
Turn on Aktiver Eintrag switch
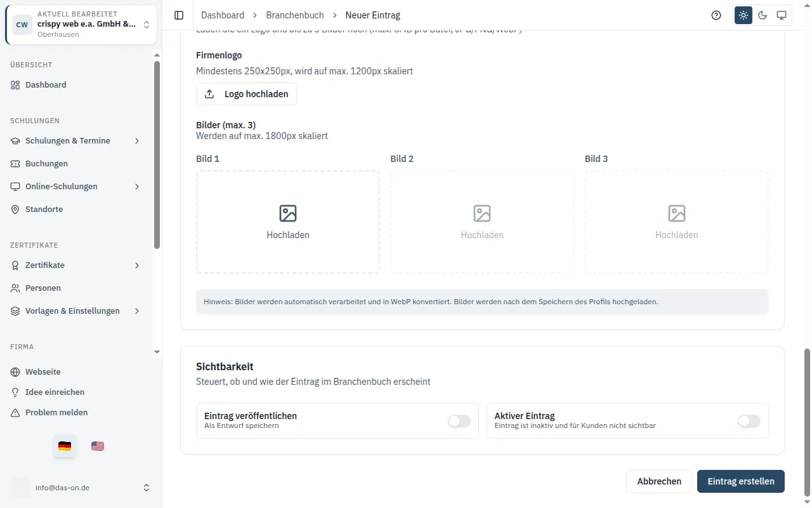pos(749,421)
